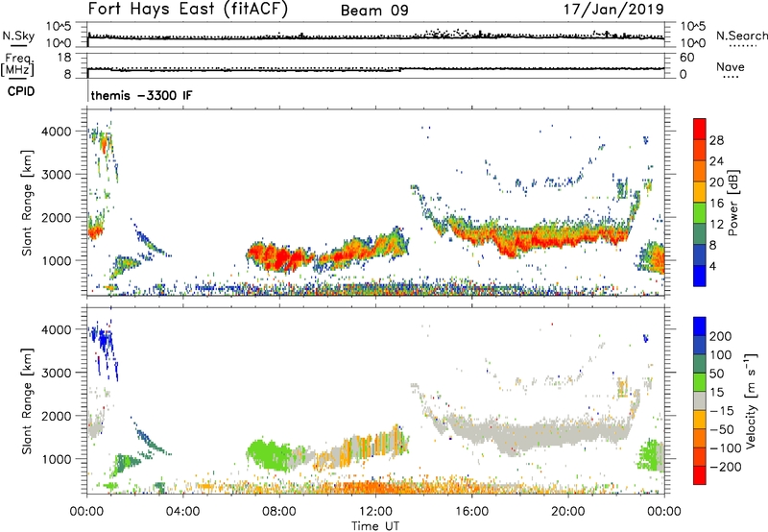Screen dimensions: 768x532
Task: Click the '50' label on Velocity colorbar
Action: tap(717, 374)
